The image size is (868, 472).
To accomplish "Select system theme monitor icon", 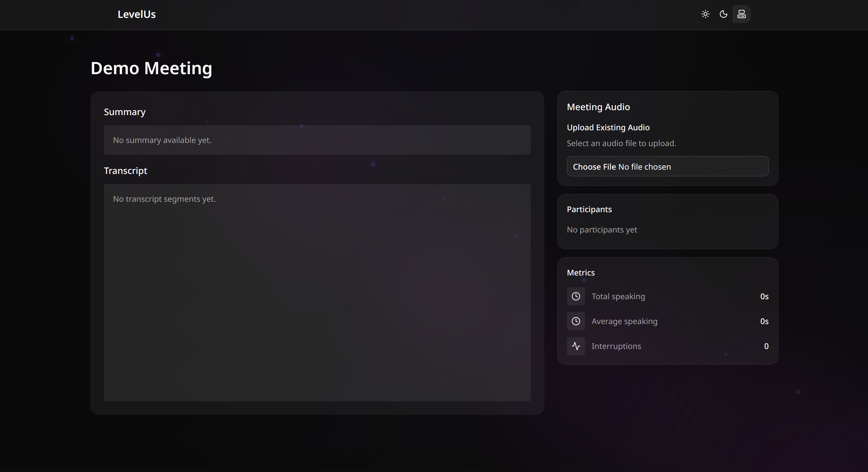I will click(x=741, y=14).
